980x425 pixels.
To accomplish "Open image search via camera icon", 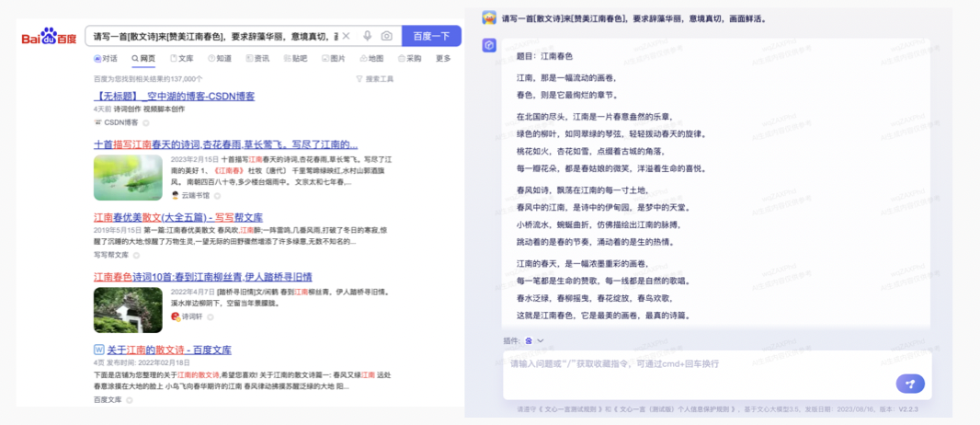I will click(x=387, y=36).
